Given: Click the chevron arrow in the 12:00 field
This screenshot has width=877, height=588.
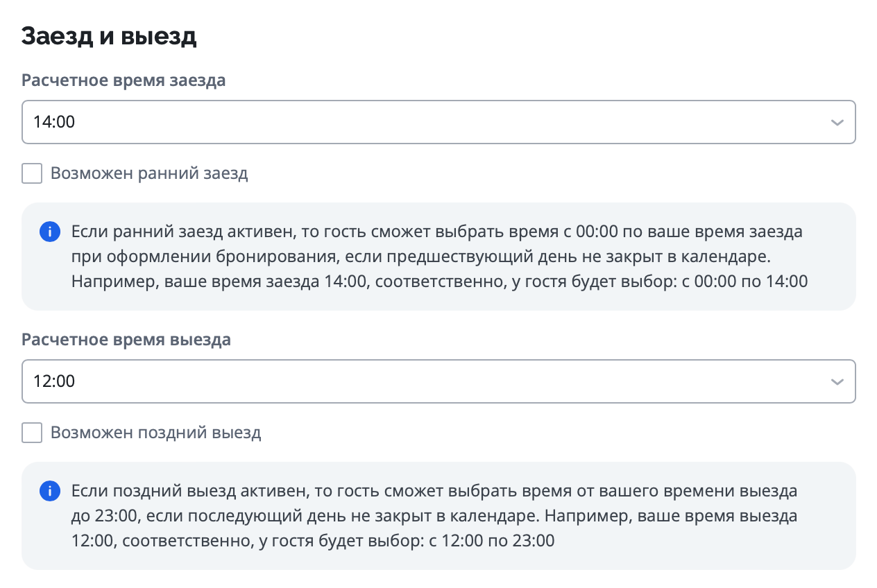Looking at the screenshot, I should (x=837, y=382).
